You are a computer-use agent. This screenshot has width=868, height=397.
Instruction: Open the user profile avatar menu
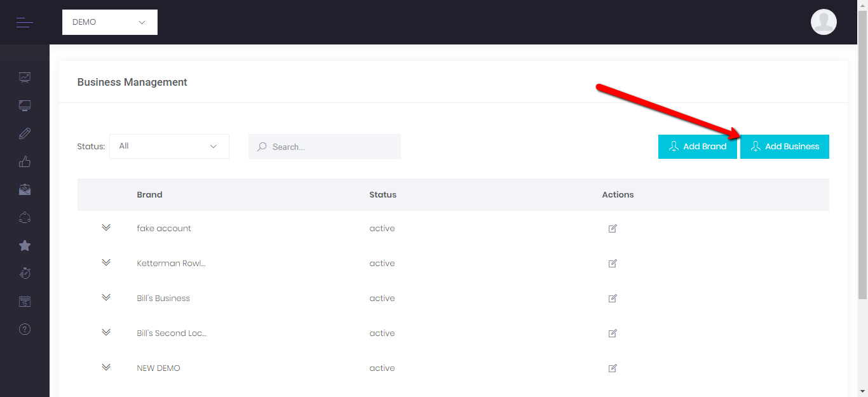824,22
